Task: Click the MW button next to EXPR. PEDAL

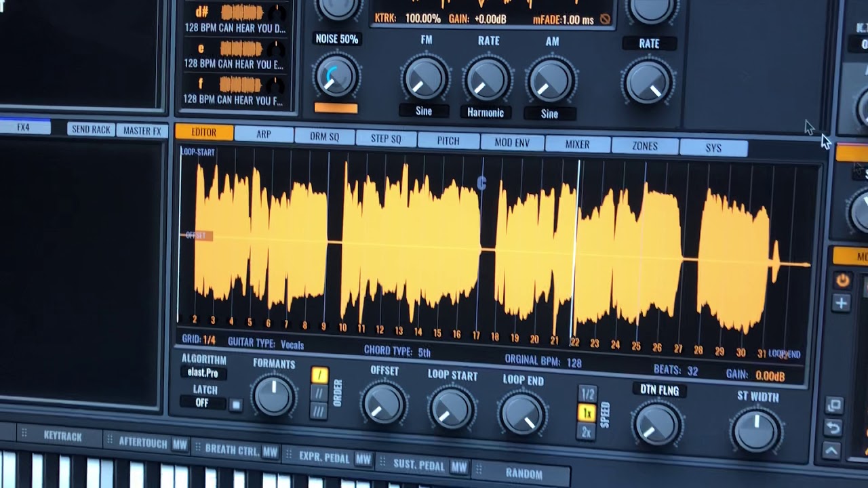Action: tap(363, 460)
